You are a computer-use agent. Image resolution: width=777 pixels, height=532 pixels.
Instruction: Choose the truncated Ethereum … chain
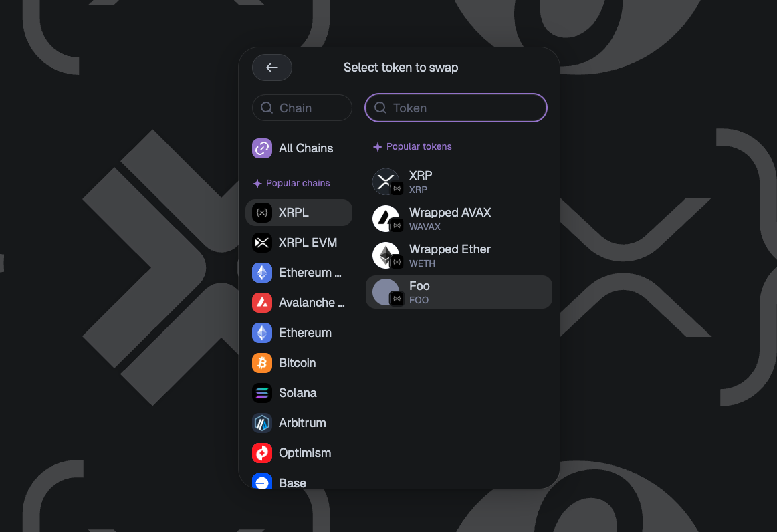[x=299, y=273]
